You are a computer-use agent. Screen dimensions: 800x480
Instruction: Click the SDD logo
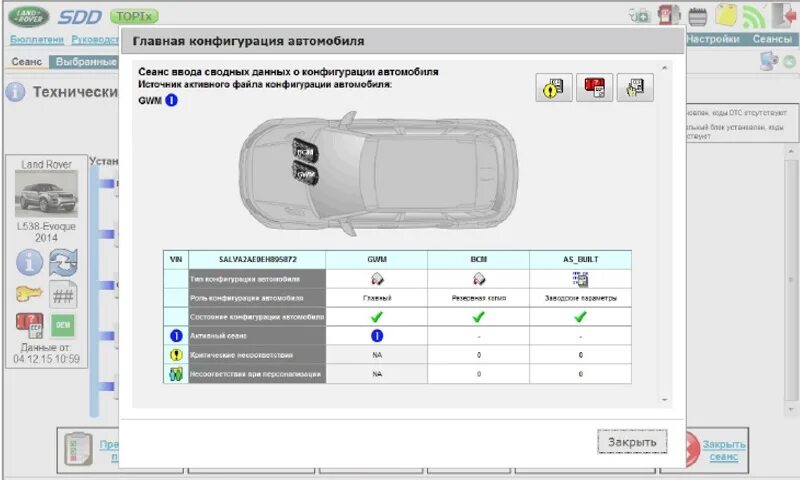pyautogui.click(x=80, y=17)
